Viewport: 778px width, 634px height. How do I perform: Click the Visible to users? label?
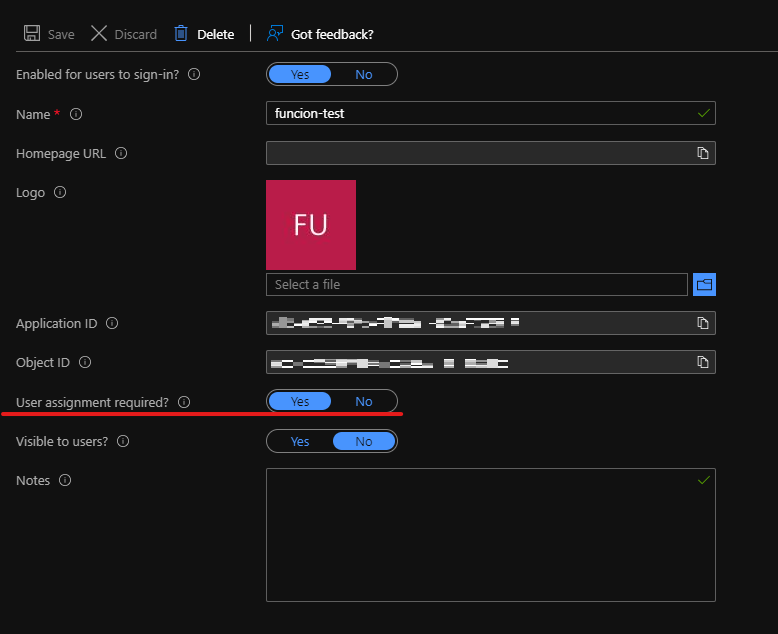point(62,442)
